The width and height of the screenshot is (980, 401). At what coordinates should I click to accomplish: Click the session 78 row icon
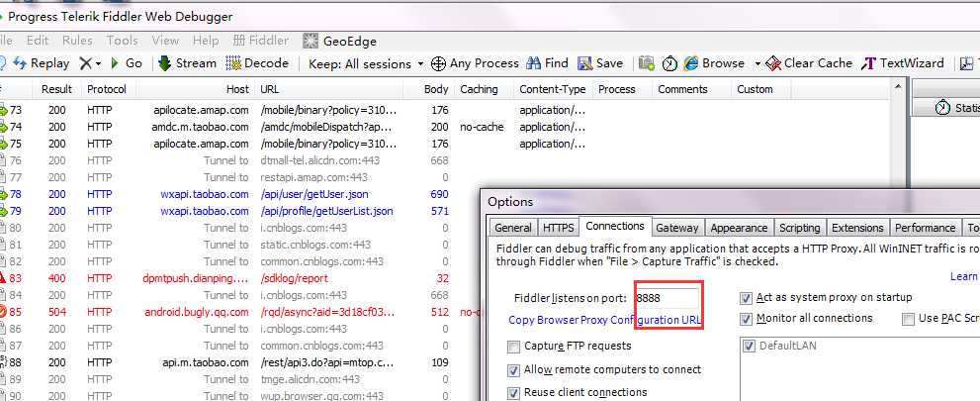coord(2,194)
